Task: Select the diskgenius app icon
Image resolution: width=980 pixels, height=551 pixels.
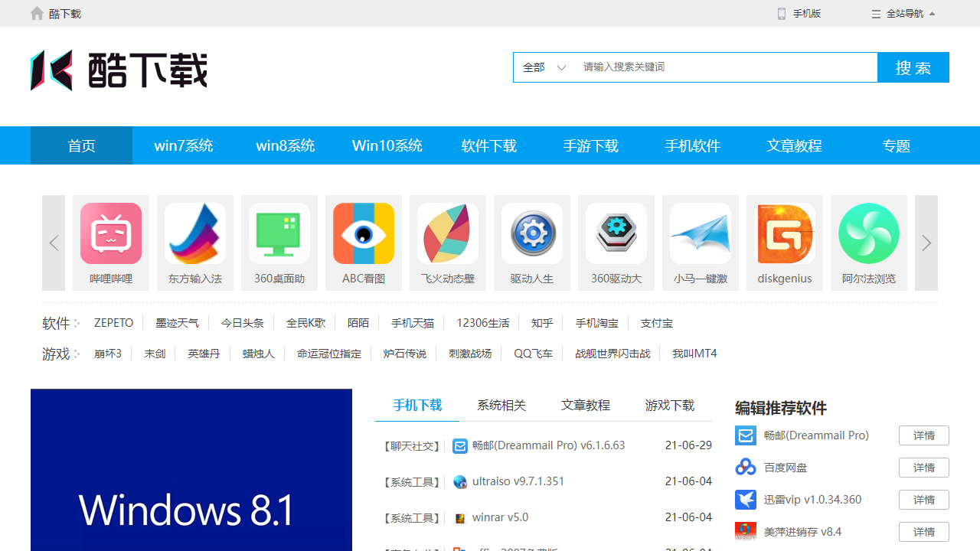Action: [x=784, y=233]
